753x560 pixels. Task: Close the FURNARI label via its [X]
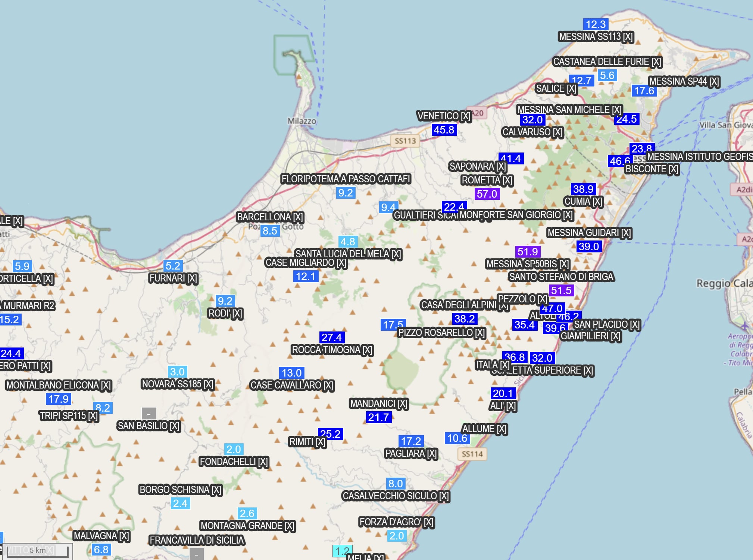[x=192, y=279]
